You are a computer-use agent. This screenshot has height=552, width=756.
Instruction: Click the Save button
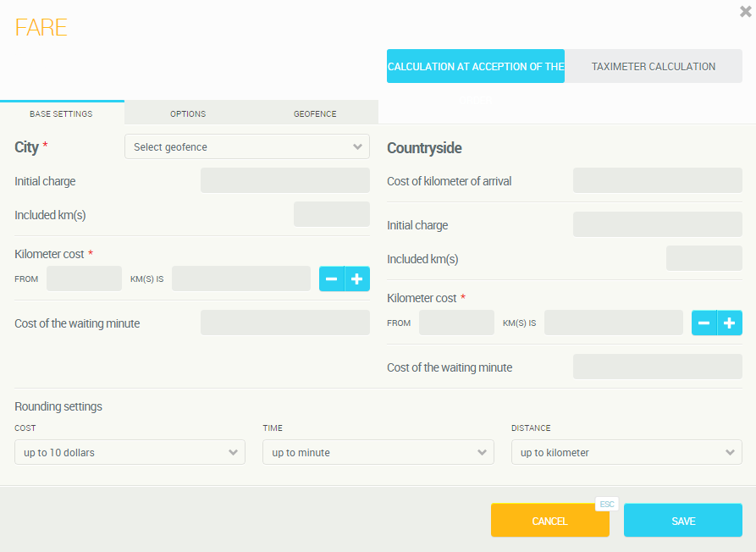tap(682, 521)
